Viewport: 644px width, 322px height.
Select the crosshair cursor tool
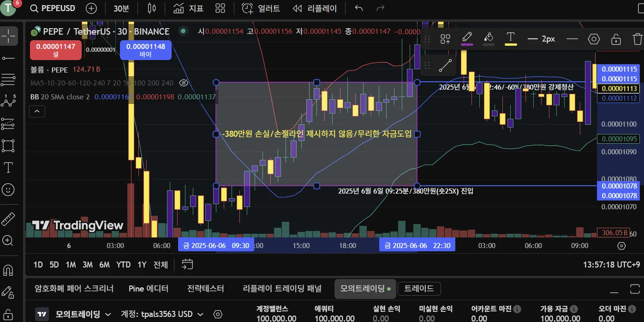pyautogui.click(x=8, y=35)
